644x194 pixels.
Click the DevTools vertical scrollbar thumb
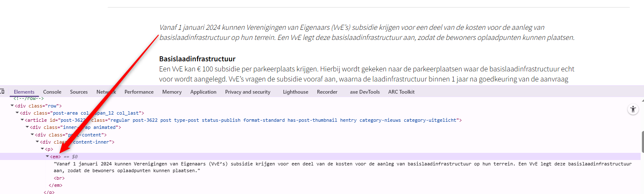coord(641,142)
